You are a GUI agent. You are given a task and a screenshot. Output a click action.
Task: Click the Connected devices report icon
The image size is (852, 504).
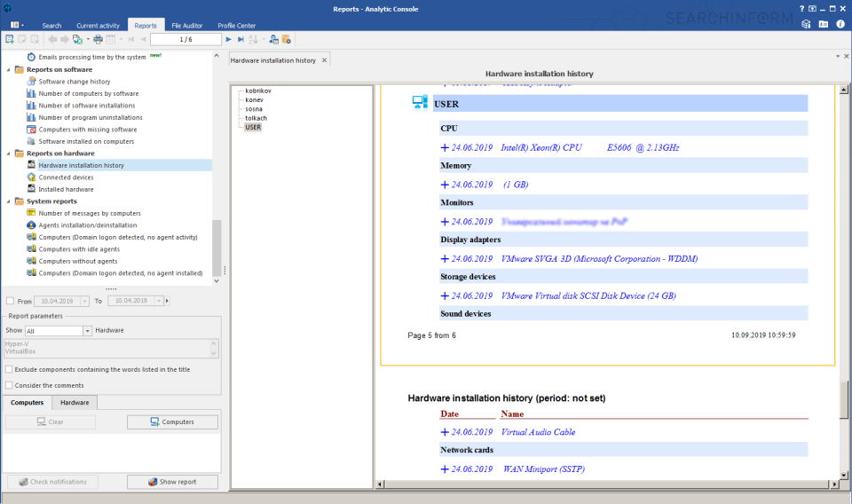pos(31,177)
